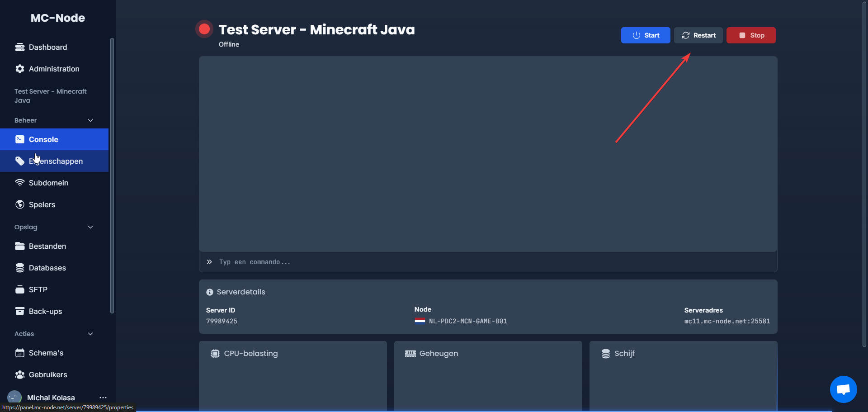This screenshot has width=868, height=412.
Task: Open the Back-ups page
Action: 54,311
